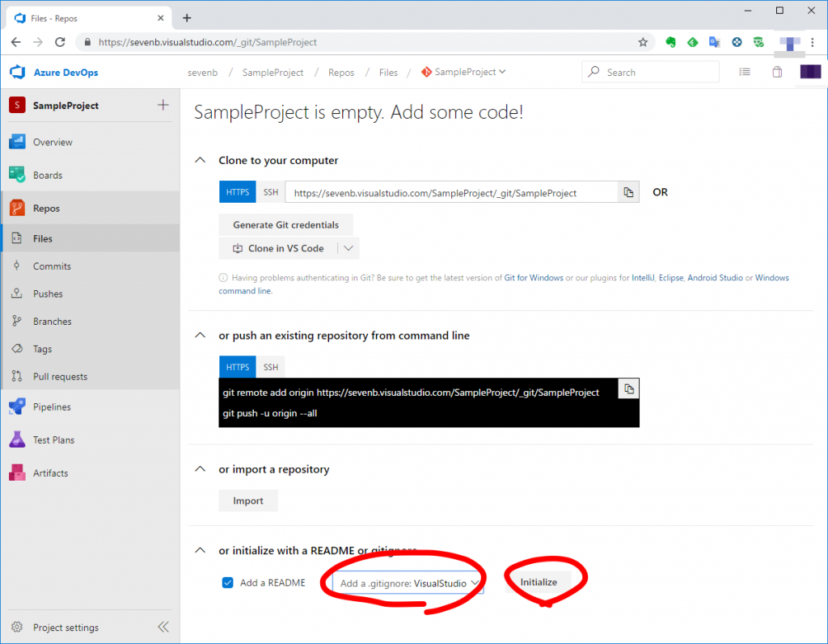
Task: Click the Azure DevOps logo icon
Action: (18, 72)
